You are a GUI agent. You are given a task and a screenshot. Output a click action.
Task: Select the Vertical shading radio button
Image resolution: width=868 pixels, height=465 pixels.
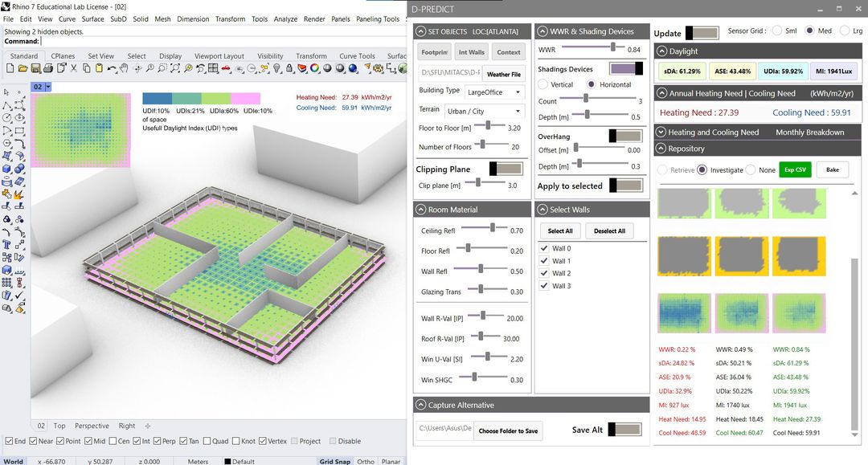[543, 84]
